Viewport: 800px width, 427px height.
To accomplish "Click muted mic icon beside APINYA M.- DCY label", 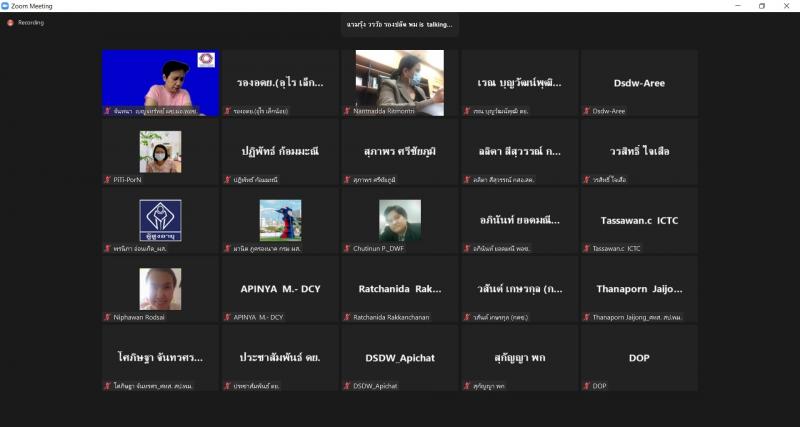I will pyautogui.click(x=228, y=317).
